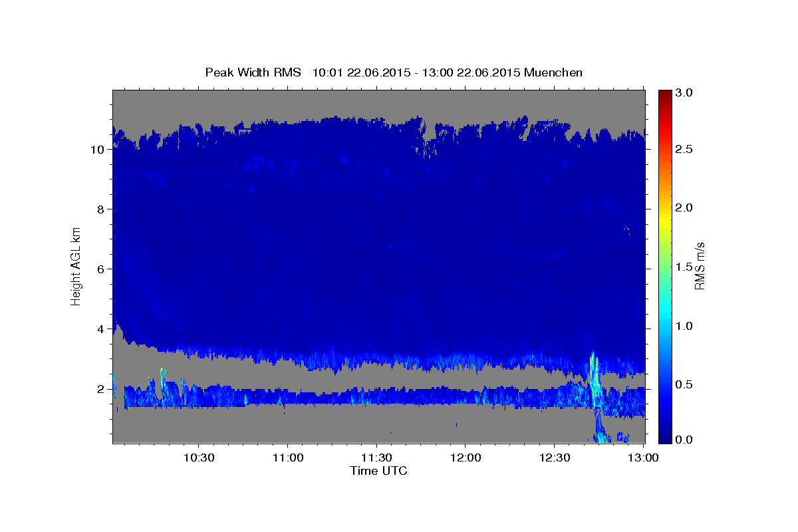Click the 'Time UTC' x-axis label
Image resolution: width=798 pixels, height=532 pixels.
click(378, 471)
